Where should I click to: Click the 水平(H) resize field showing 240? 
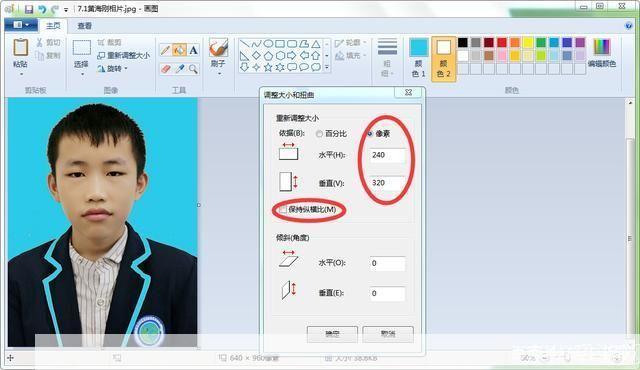pos(387,155)
